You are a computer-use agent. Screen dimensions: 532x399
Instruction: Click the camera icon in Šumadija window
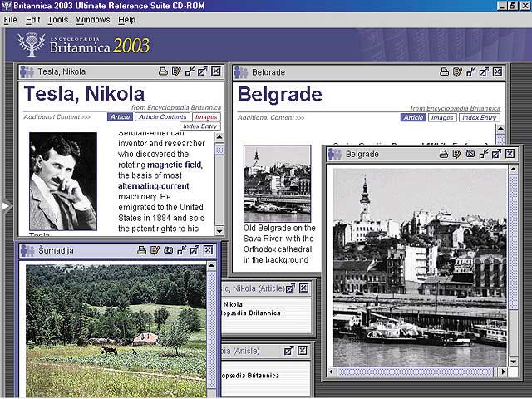168,250
